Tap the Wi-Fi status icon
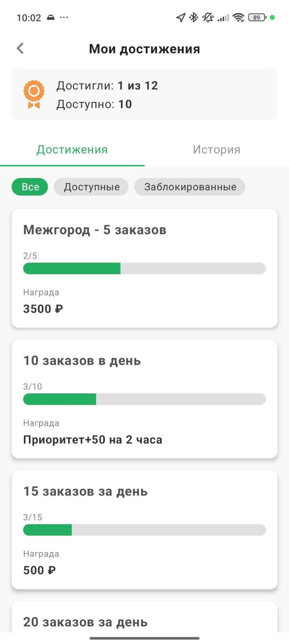This screenshot has height=644, width=289. [x=238, y=17]
